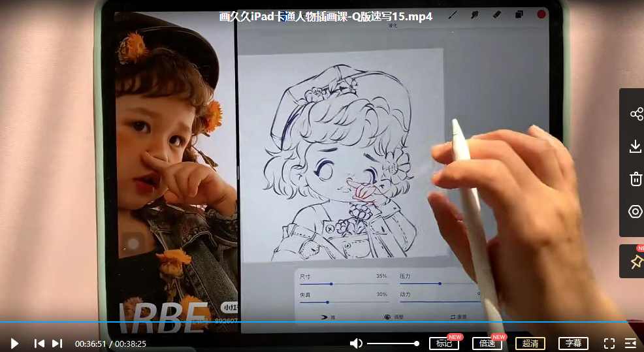This screenshot has height=352, width=644.
Task: Click the 00:36:51 elapsed time display
Action: click(x=90, y=344)
